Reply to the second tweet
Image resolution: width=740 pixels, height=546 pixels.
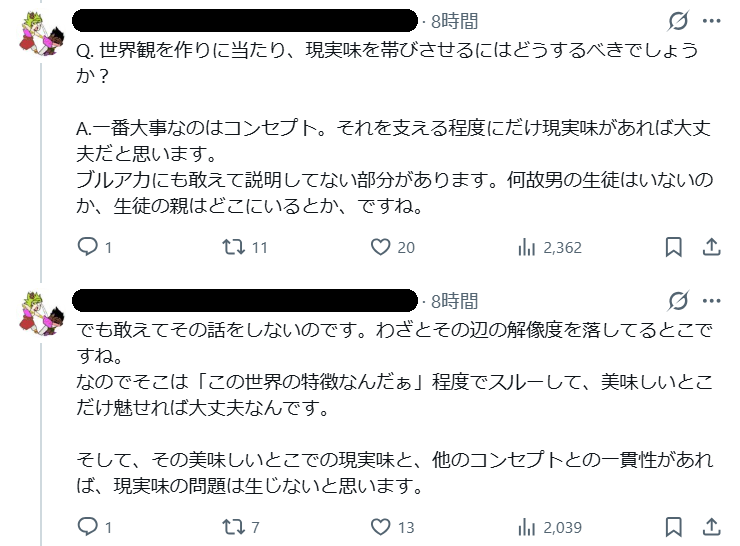[x=88, y=527]
